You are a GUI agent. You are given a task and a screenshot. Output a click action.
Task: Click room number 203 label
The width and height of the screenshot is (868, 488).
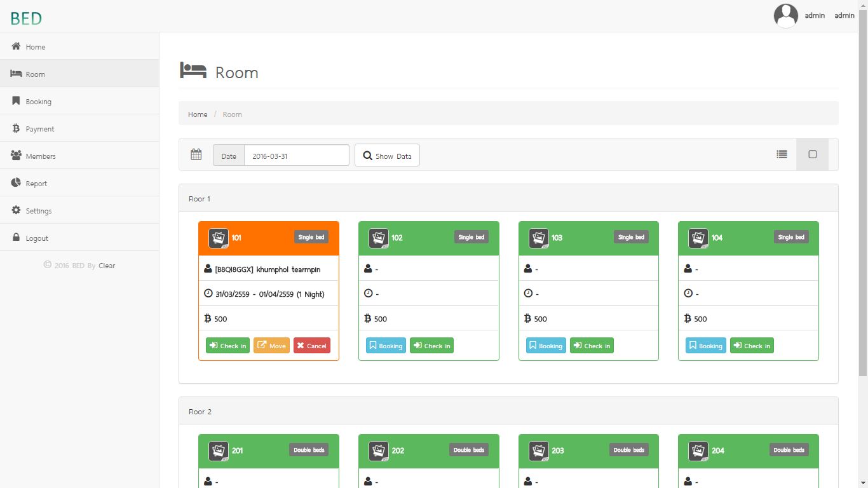(557, 451)
